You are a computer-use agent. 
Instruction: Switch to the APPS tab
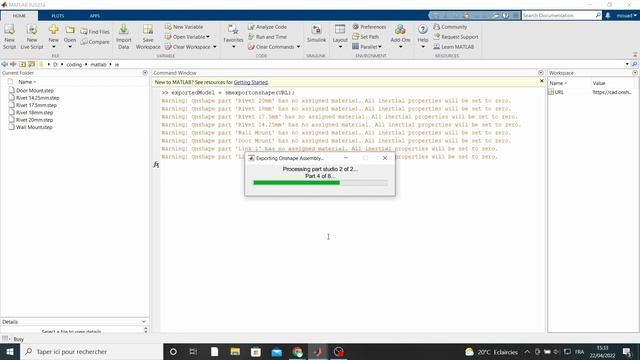tap(95, 16)
